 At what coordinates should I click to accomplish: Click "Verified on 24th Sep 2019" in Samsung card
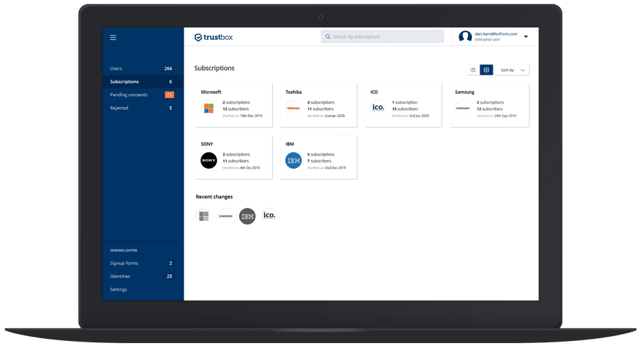pyautogui.click(x=496, y=116)
